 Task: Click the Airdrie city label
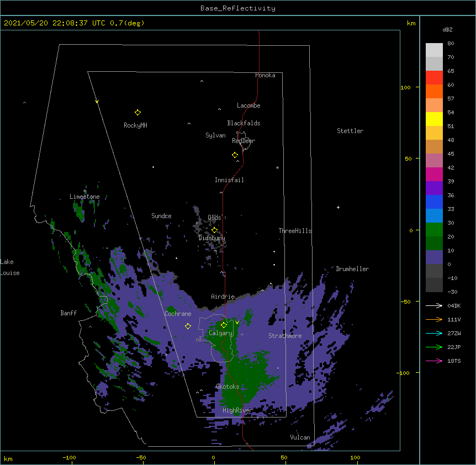(x=223, y=297)
